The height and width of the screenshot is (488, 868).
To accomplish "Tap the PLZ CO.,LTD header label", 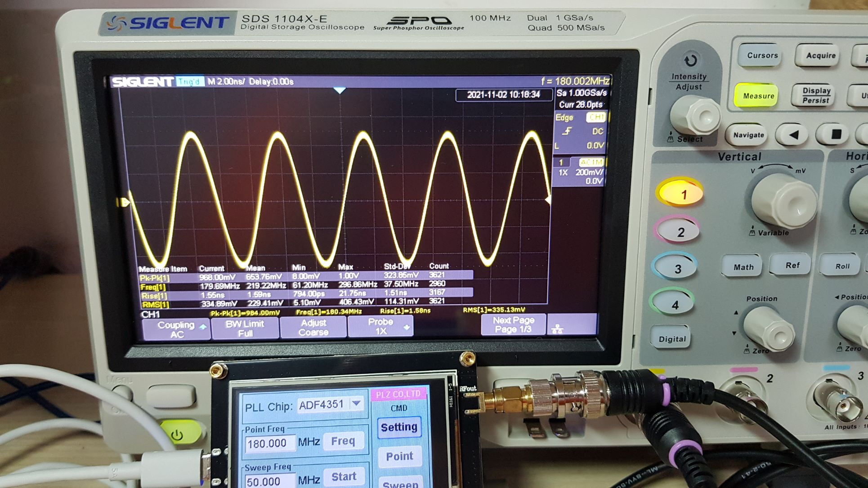I will click(x=398, y=395).
